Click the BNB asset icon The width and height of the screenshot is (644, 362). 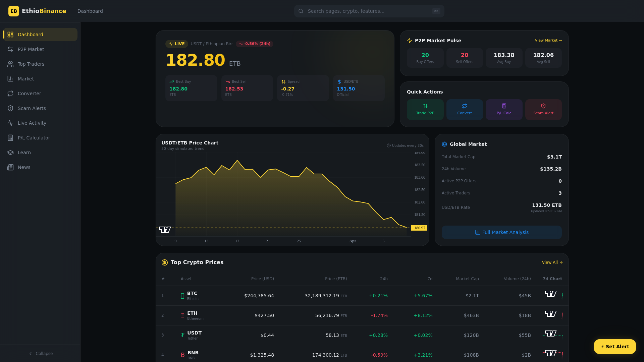pyautogui.click(x=183, y=355)
